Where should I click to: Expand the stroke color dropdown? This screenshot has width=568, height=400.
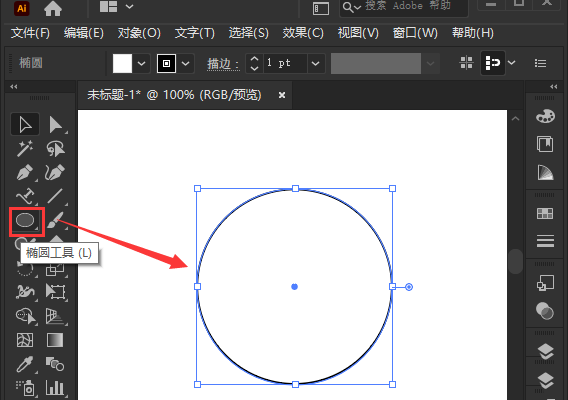(x=185, y=63)
